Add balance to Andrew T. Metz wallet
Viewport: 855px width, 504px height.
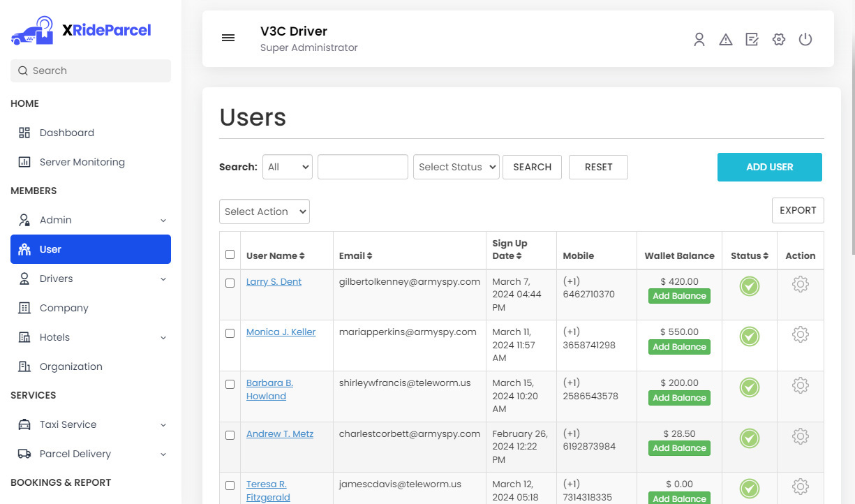tap(679, 448)
